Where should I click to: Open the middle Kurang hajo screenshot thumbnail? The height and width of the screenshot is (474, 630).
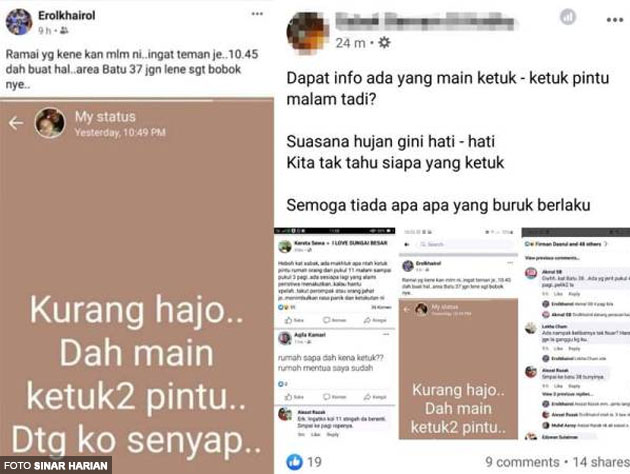pos(458,333)
